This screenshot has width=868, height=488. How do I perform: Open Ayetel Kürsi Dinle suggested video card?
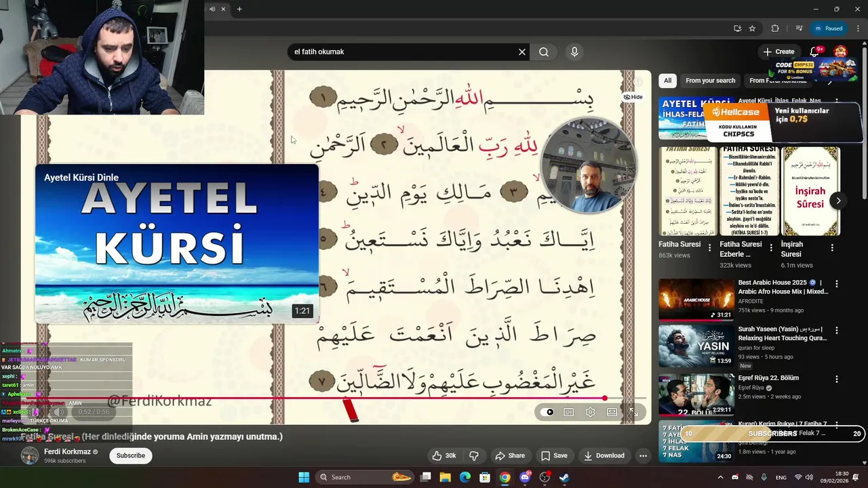coord(177,244)
